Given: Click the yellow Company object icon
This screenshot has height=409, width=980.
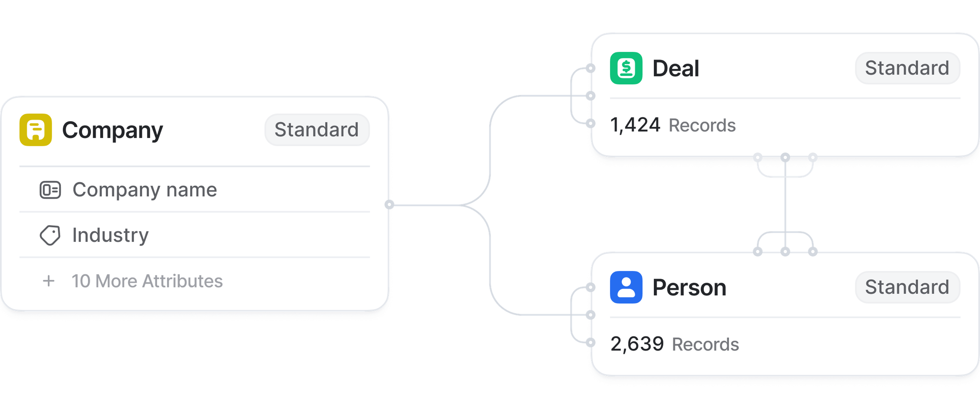Looking at the screenshot, I should pyautogui.click(x=36, y=130).
